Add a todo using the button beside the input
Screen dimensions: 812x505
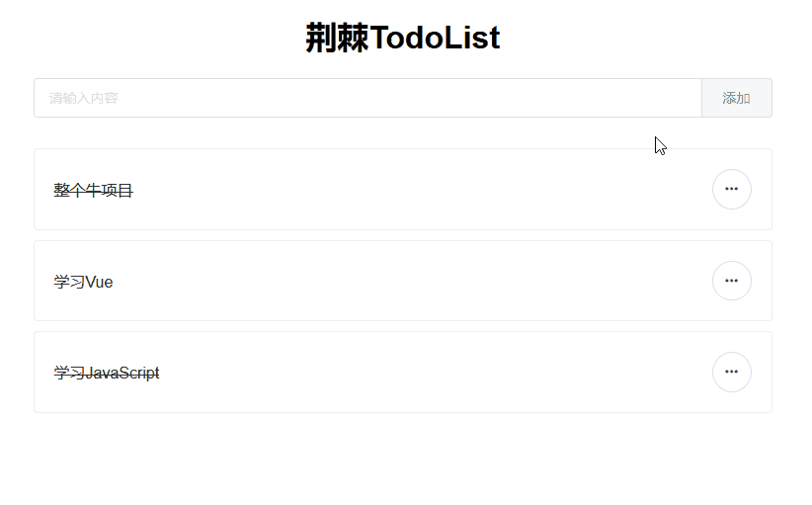pyautogui.click(x=736, y=98)
